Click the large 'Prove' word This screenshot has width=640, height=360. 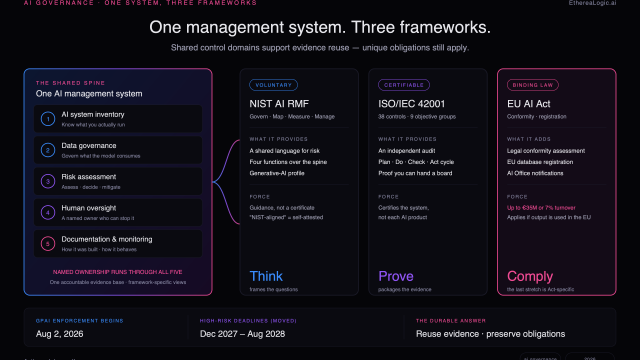396,276
